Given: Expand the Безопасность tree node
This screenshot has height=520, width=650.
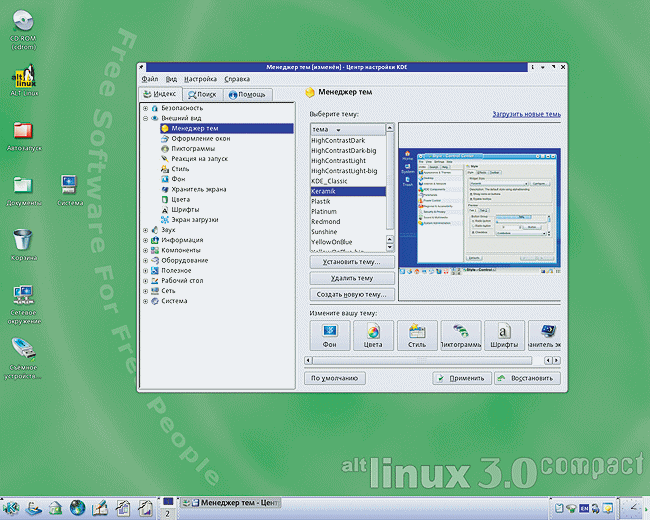Looking at the screenshot, I should 146,107.
